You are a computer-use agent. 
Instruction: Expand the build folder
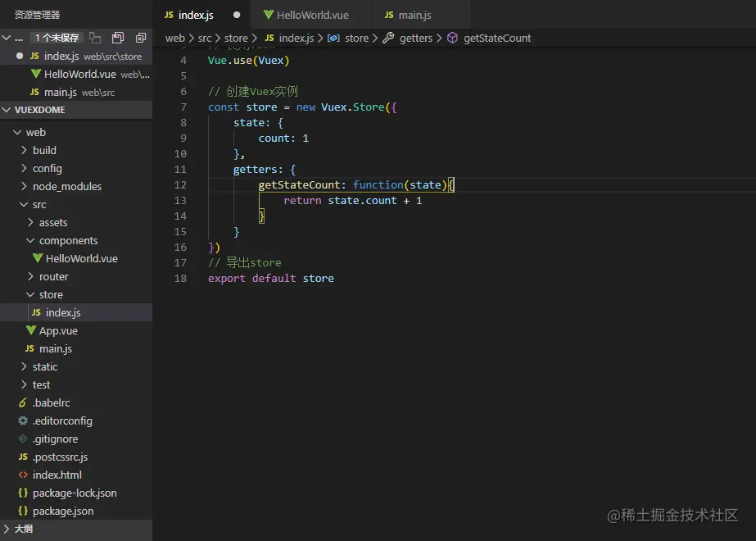24,150
